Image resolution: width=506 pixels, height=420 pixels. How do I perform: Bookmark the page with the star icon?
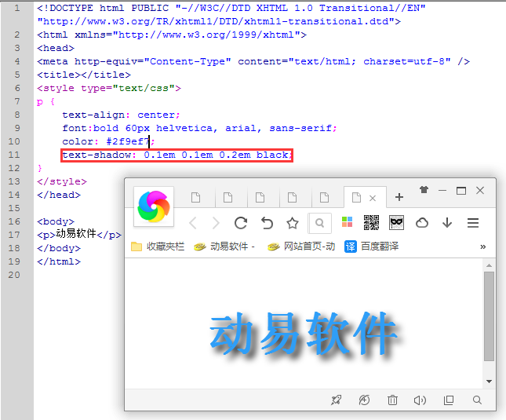click(293, 223)
